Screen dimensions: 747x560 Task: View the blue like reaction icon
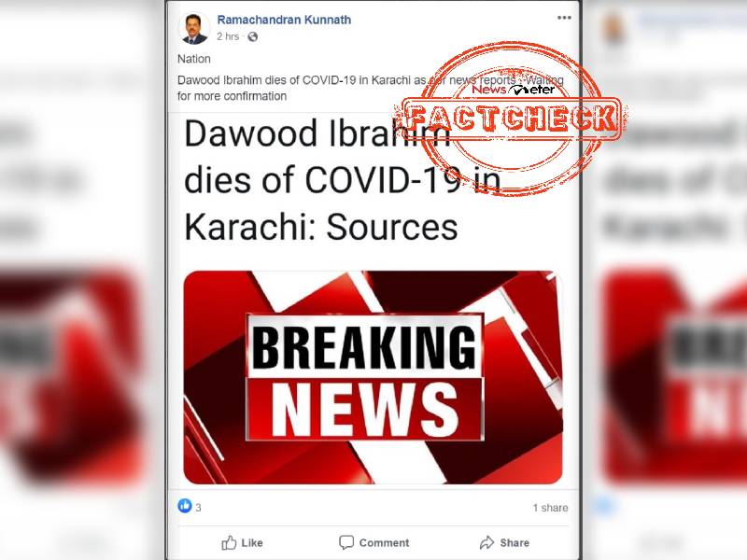(185, 506)
